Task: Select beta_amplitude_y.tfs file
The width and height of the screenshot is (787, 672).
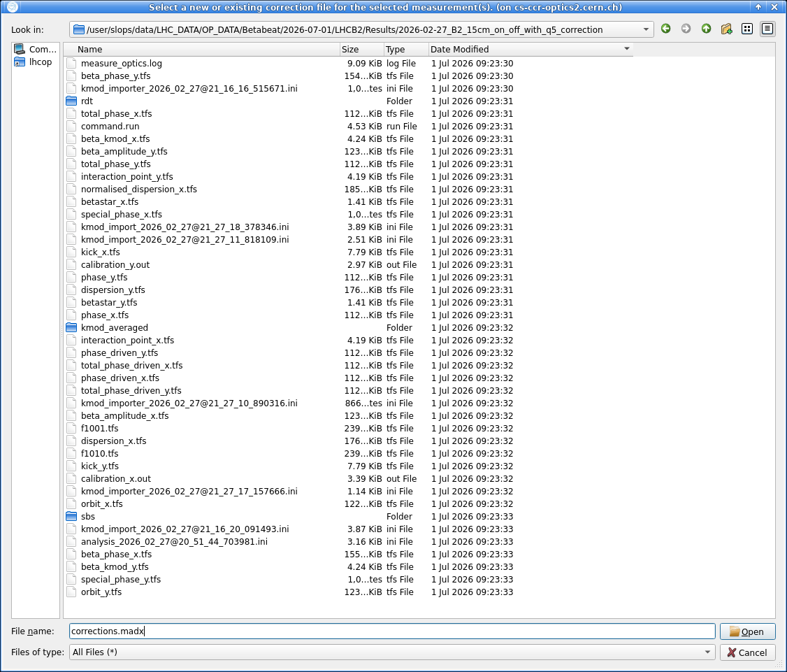Action: (124, 151)
